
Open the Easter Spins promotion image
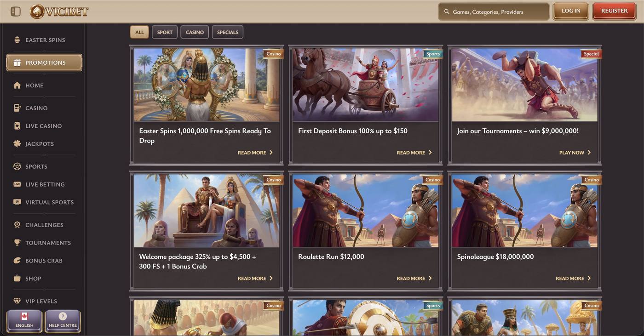[x=207, y=85]
